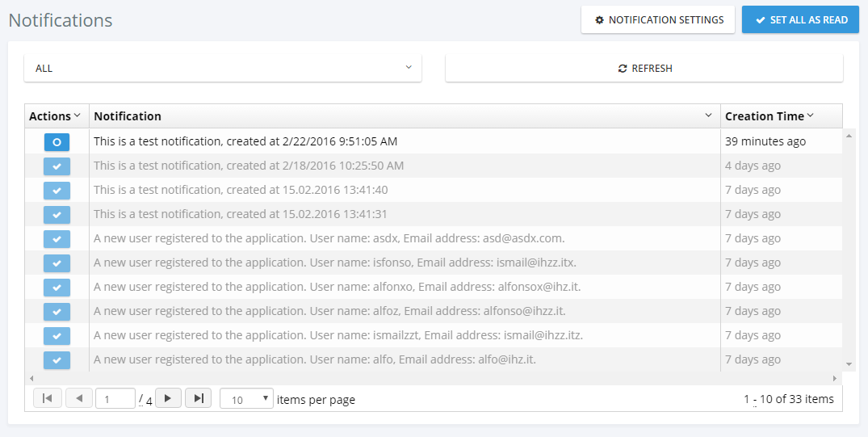
Task: Click the checkmark in the asdx user row
Action: (x=57, y=239)
